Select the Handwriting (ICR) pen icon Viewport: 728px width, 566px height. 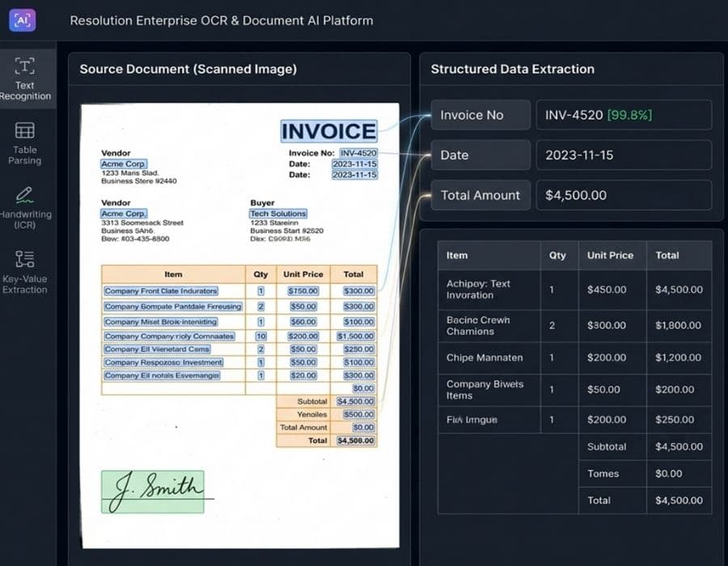pos(25,194)
